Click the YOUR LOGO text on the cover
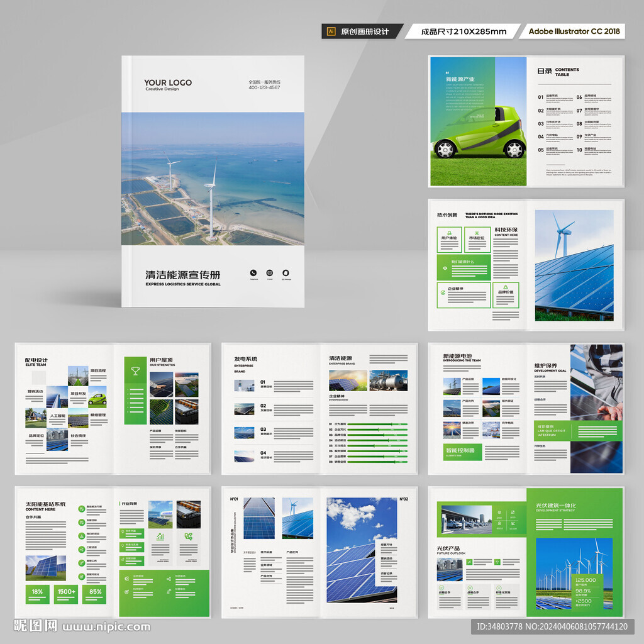 pos(167,82)
